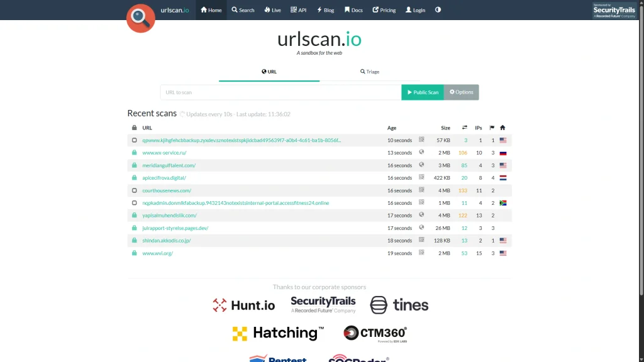Click the home column header icon

(502, 128)
